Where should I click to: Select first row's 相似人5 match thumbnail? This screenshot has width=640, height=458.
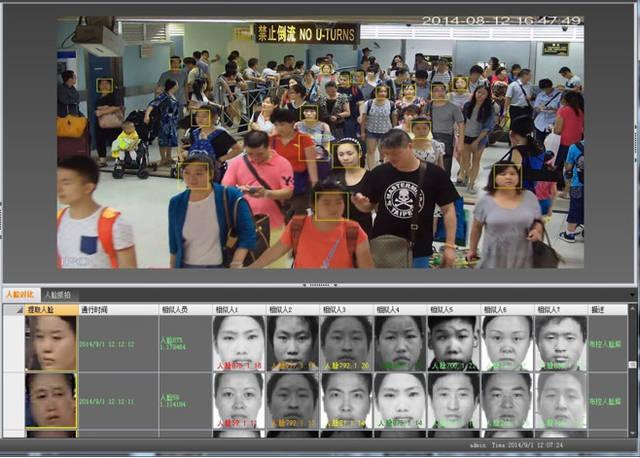coord(453,343)
